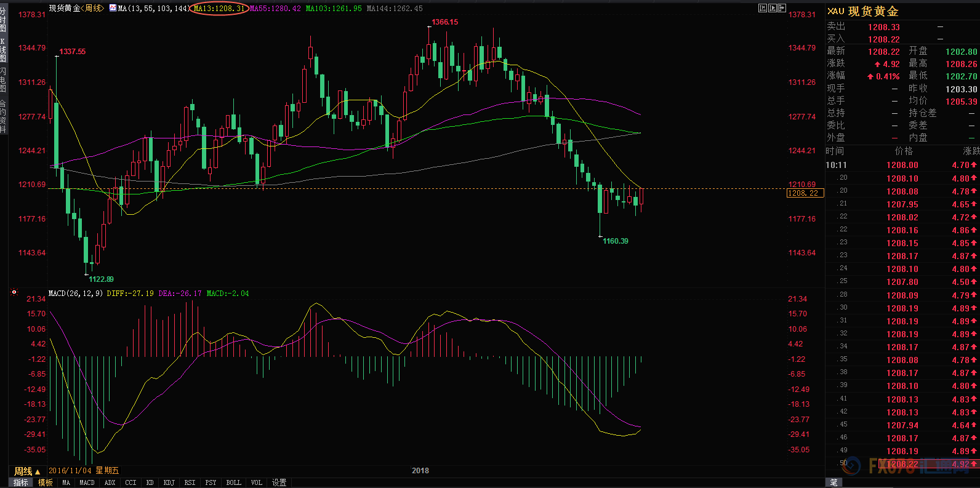Open the 分时图 side tab
Image resolution: width=980 pixels, height=488 pixels.
[x=4, y=20]
